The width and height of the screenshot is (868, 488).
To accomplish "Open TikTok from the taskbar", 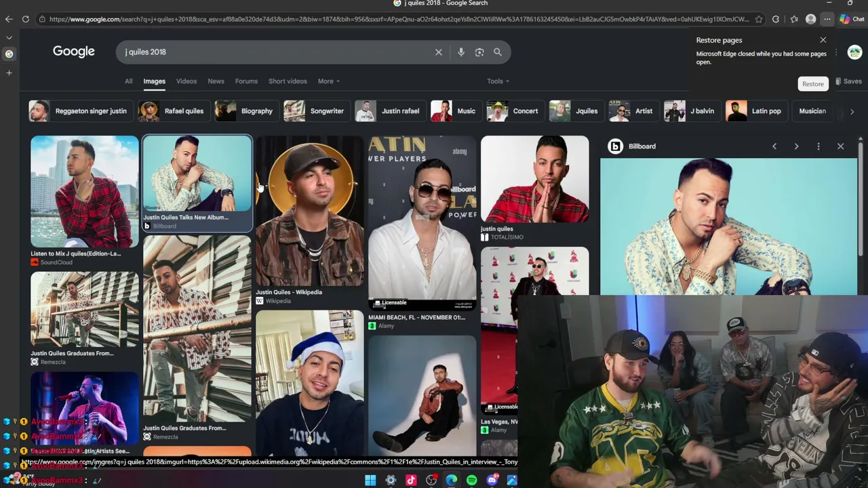I will click(411, 481).
